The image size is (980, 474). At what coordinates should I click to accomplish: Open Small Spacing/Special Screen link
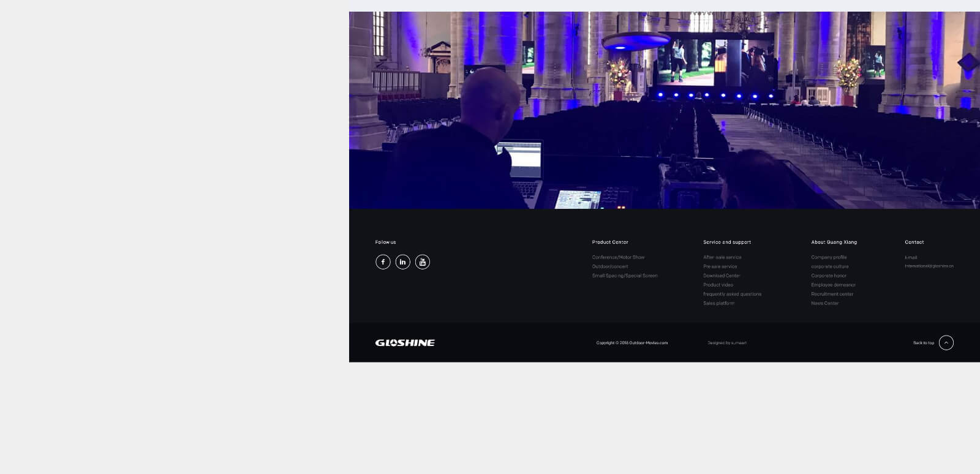[624, 276]
